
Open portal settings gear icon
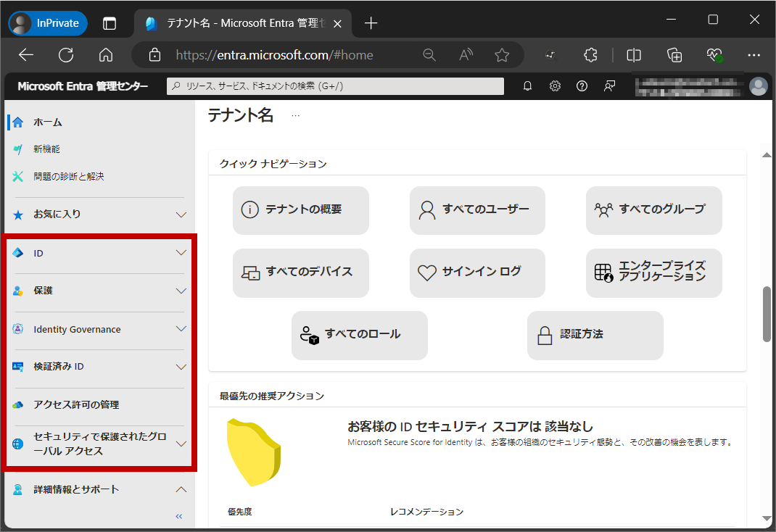(555, 86)
